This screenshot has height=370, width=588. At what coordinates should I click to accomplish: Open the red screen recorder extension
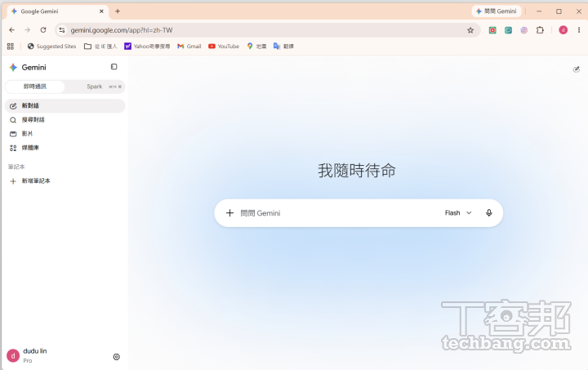[x=492, y=30]
